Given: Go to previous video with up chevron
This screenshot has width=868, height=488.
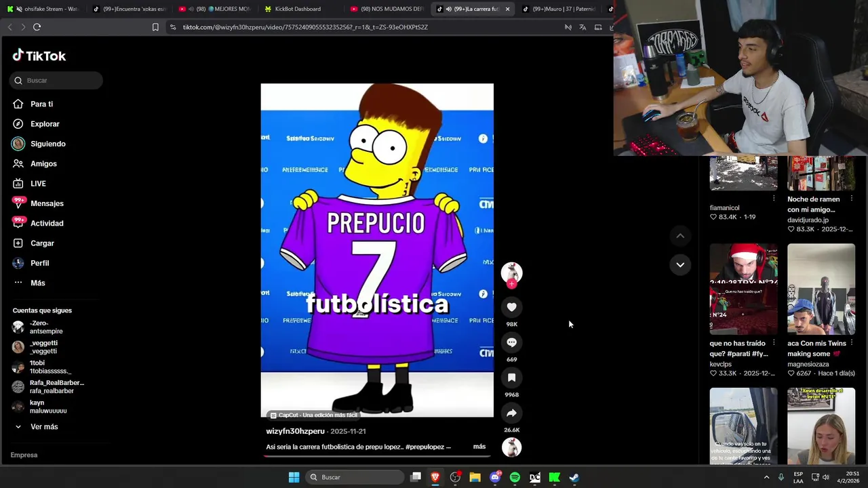Looking at the screenshot, I should pyautogui.click(x=680, y=236).
